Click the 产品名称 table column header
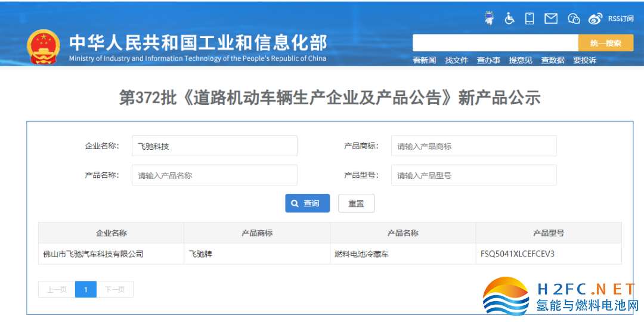644x322 pixels. click(403, 233)
